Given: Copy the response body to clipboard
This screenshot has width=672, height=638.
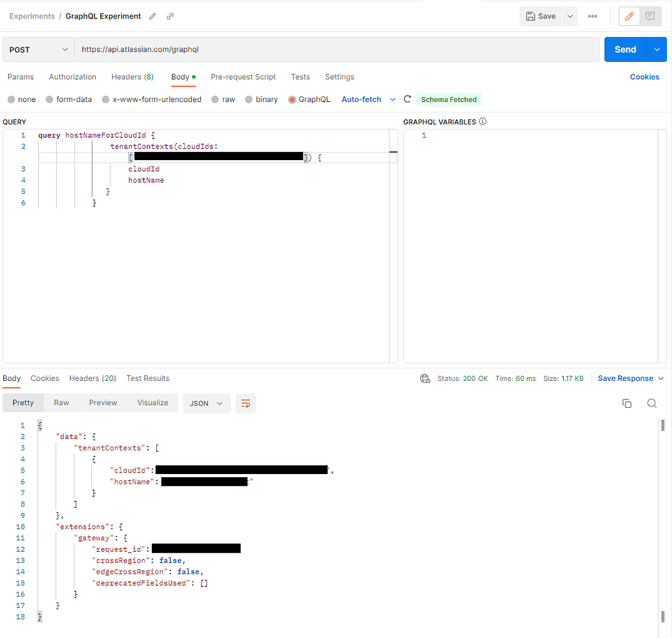Looking at the screenshot, I should (x=627, y=403).
